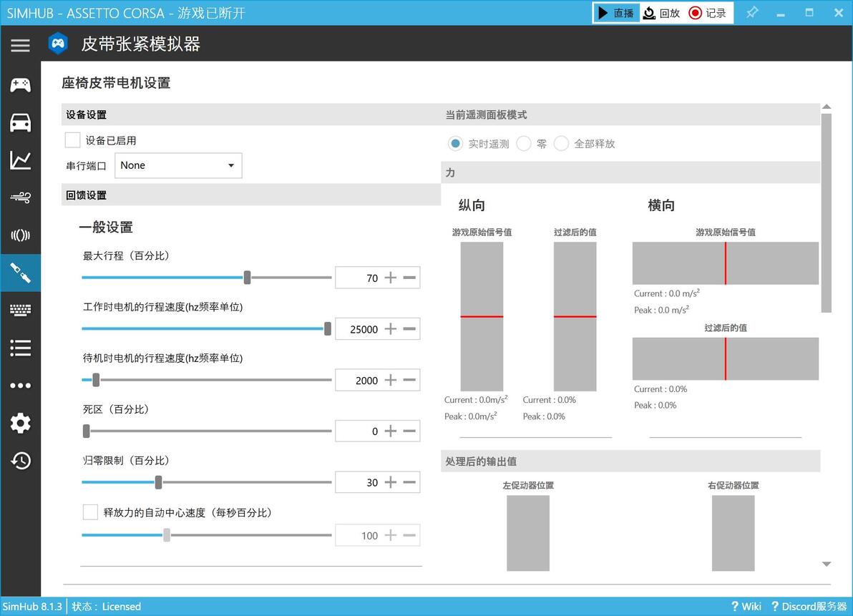Image resolution: width=853 pixels, height=616 pixels.
Task: Open the Discord服务器 link
Action: click(809, 606)
